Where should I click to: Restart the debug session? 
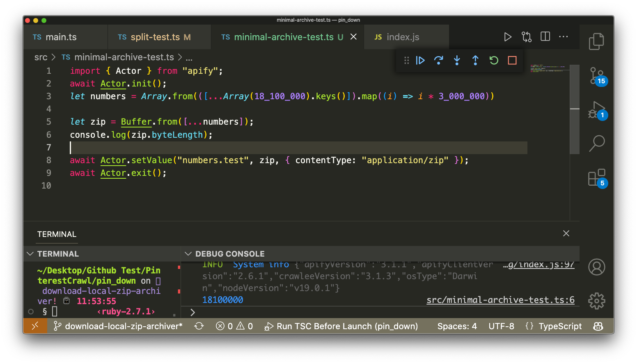[x=494, y=61]
